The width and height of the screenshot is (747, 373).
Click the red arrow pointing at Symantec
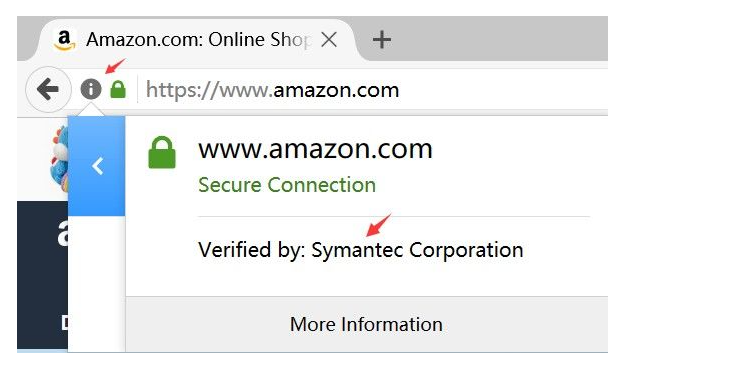(x=378, y=225)
